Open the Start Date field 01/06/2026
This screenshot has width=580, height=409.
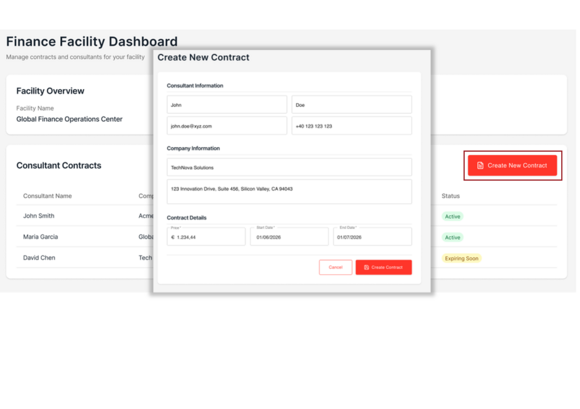click(x=289, y=237)
